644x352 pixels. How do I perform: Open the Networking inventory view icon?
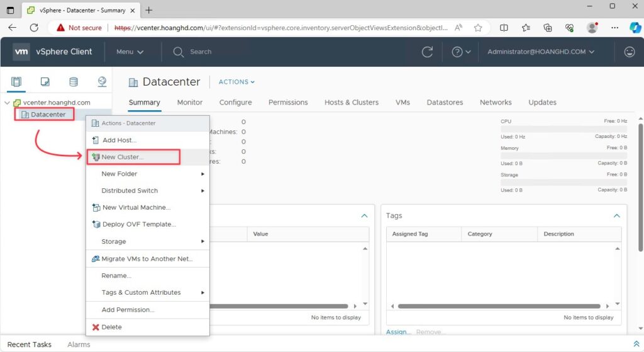coord(102,82)
